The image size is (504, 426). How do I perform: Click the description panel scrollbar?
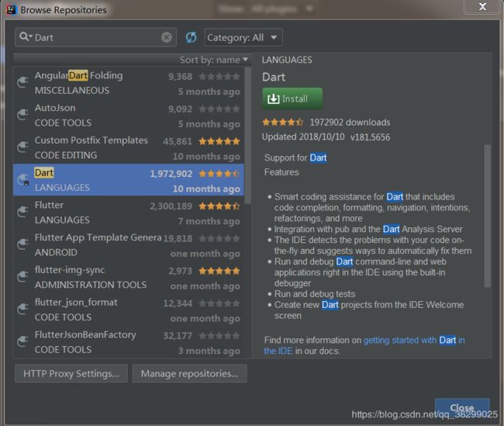[487, 216]
